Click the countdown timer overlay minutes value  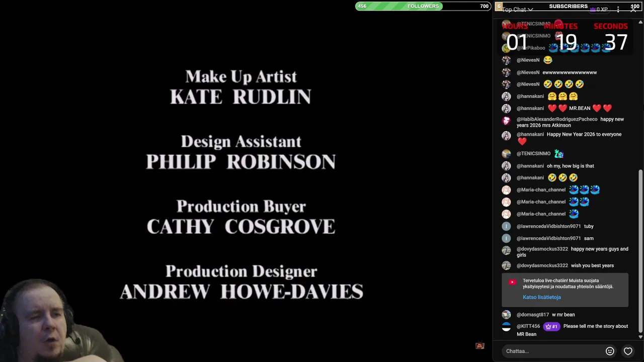coord(567,42)
